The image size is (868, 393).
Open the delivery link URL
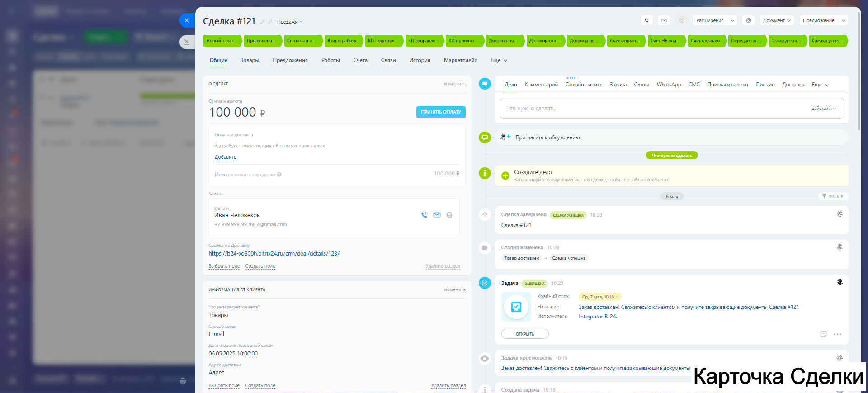point(274,254)
